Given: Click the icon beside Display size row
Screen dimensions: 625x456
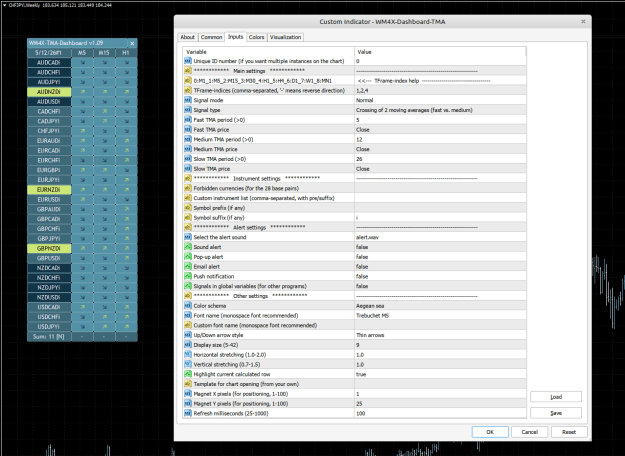Looking at the screenshot, I should point(188,345).
